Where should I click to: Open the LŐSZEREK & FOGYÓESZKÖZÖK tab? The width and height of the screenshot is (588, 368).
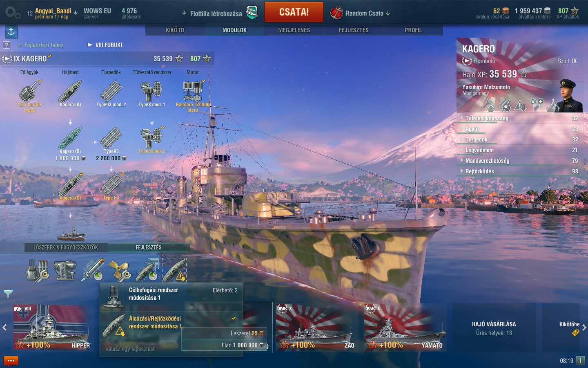[x=65, y=247]
